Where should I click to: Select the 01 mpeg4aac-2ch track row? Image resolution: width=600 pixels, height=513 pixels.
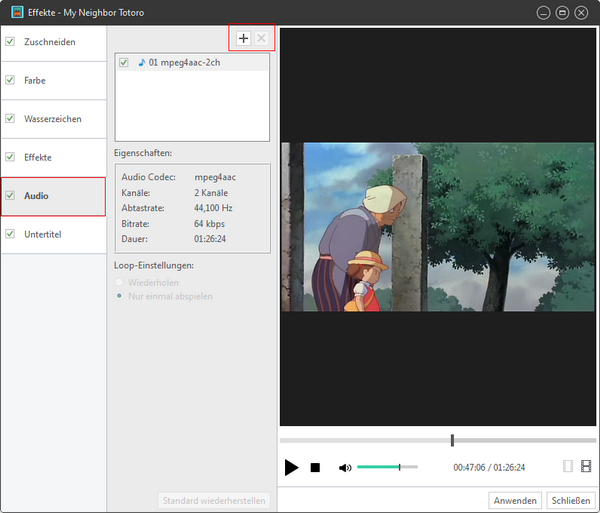tap(192, 62)
